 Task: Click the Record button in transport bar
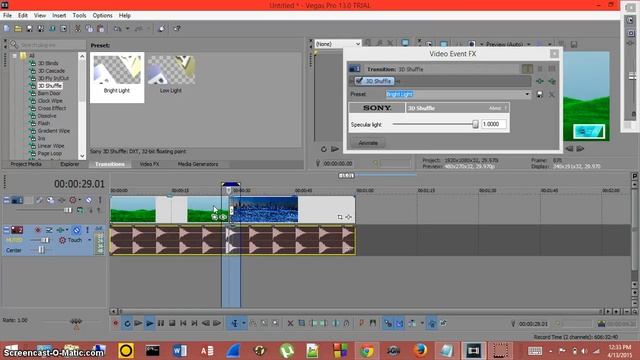(116, 324)
